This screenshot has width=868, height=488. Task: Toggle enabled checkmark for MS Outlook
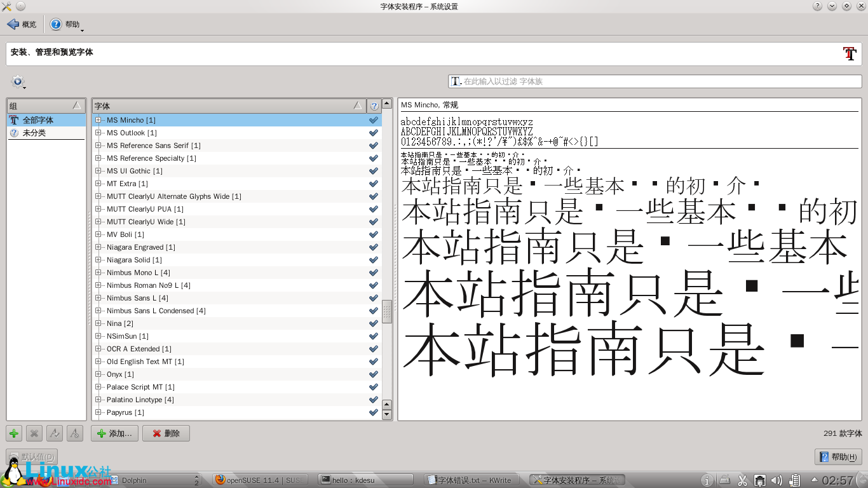click(x=374, y=133)
